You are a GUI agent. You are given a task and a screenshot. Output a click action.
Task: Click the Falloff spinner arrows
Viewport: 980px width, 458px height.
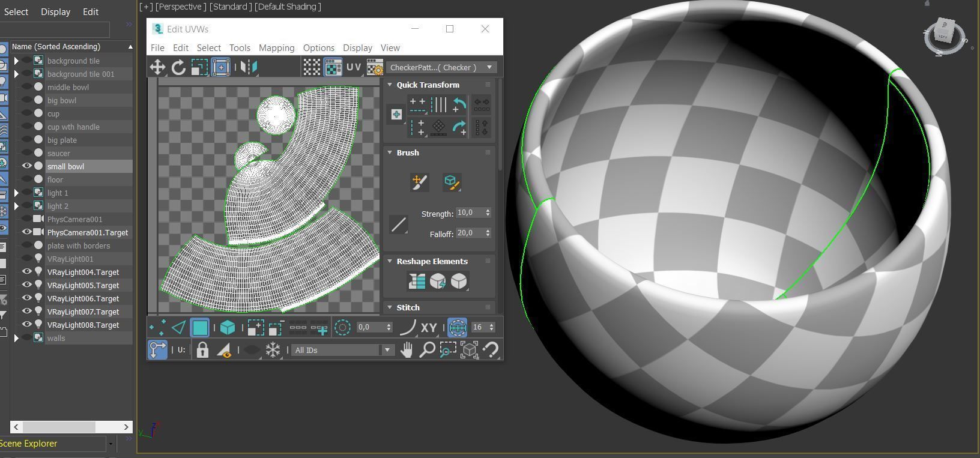tap(488, 233)
